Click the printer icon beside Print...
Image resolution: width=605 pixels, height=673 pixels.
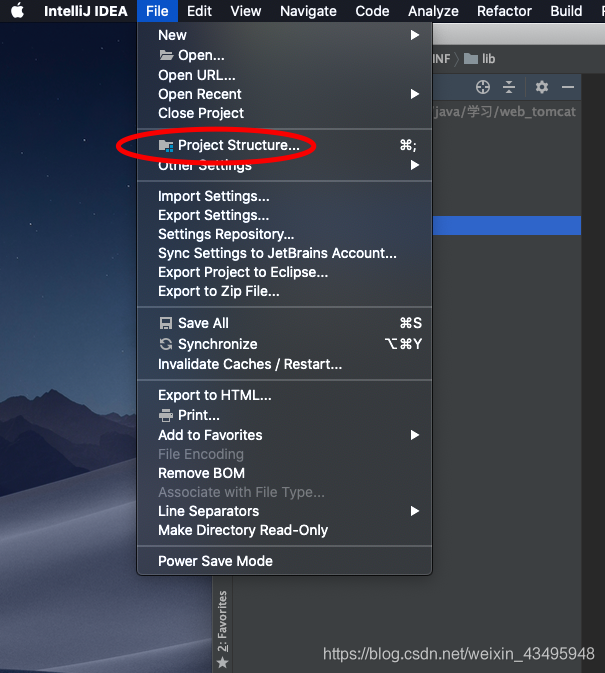coord(166,415)
